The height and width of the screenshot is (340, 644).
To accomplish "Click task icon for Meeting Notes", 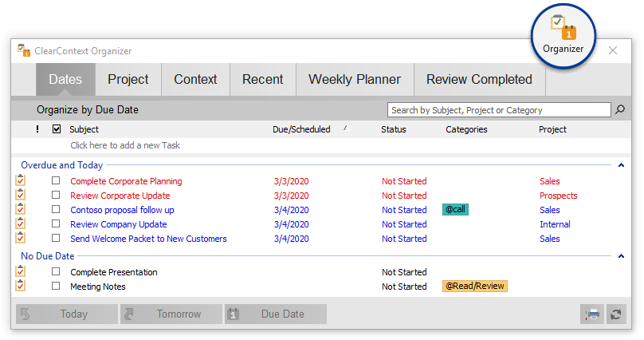I will click(x=20, y=286).
